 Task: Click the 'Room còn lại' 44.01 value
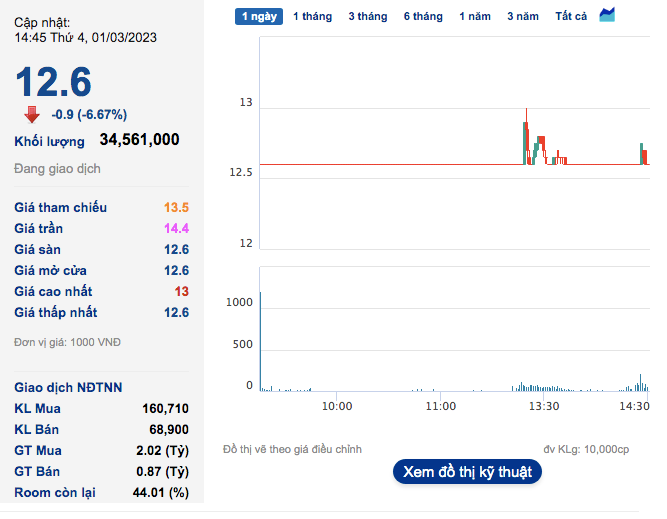tap(164, 492)
